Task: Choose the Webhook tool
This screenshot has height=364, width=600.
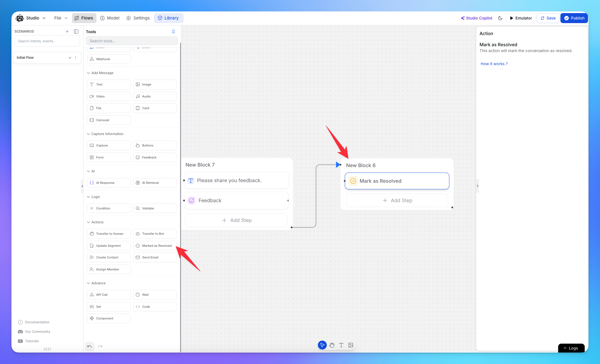Action: click(109, 59)
